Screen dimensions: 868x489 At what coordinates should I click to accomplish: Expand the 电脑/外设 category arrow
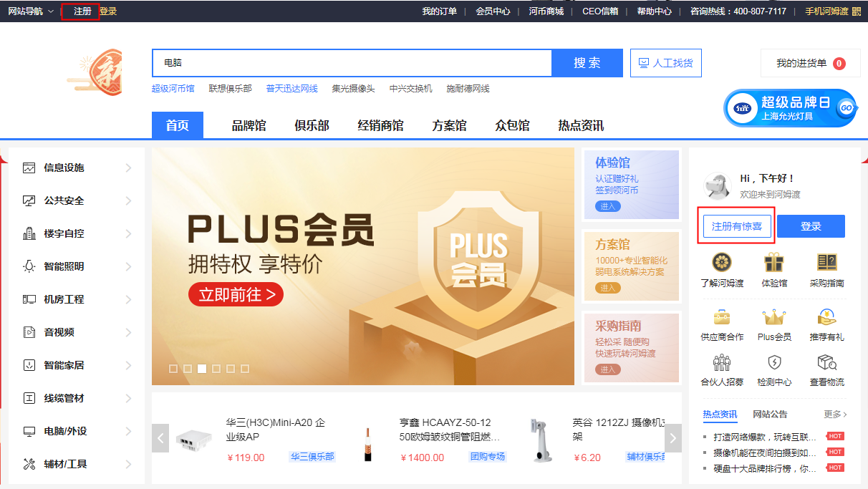point(129,431)
